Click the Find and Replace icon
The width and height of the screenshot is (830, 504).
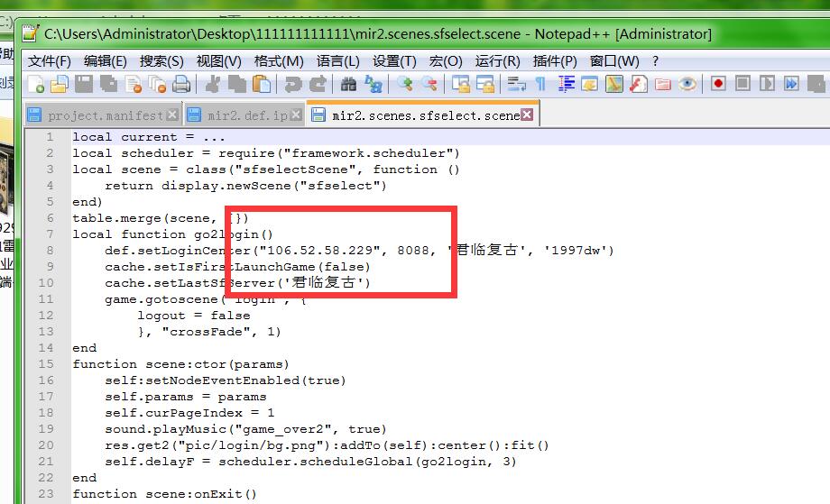point(373,84)
